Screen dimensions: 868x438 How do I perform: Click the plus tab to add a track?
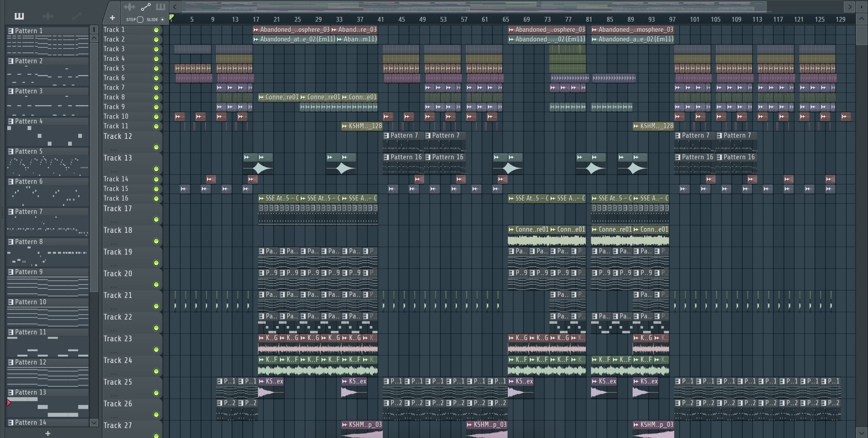112,17
